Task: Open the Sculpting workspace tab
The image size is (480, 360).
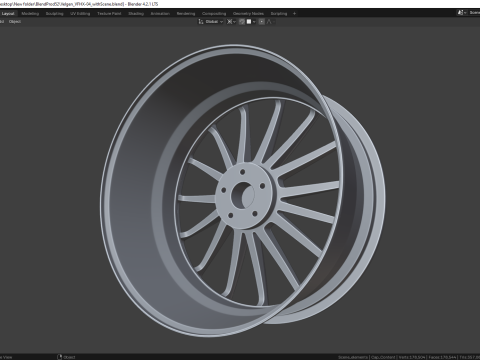Action: [x=54, y=14]
